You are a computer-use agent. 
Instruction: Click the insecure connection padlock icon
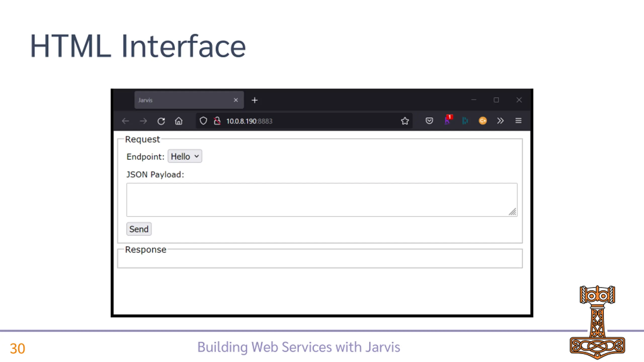tap(217, 121)
